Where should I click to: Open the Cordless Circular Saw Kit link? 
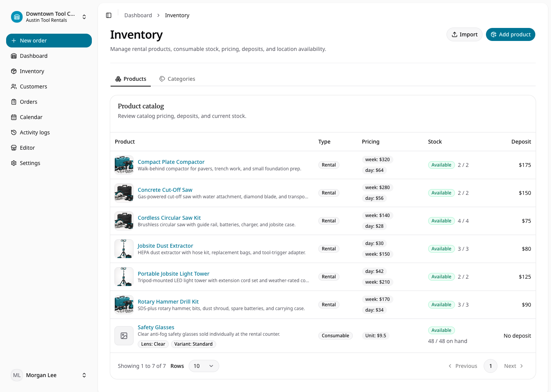[x=169, y=218]
